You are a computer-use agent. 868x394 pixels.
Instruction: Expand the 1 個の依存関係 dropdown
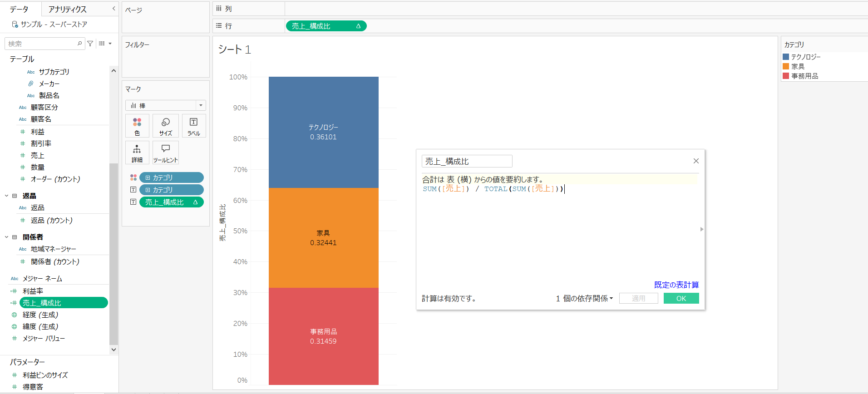(585, 298)
